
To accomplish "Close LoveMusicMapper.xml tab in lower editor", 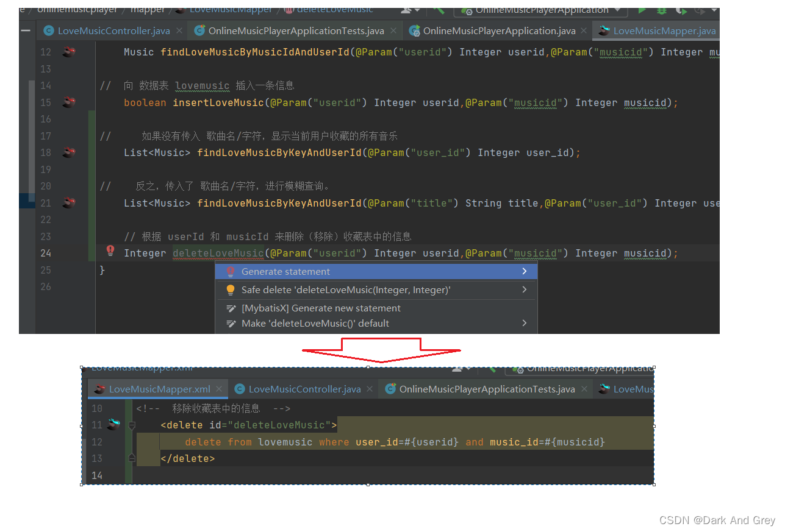I will tap(220, 389).
